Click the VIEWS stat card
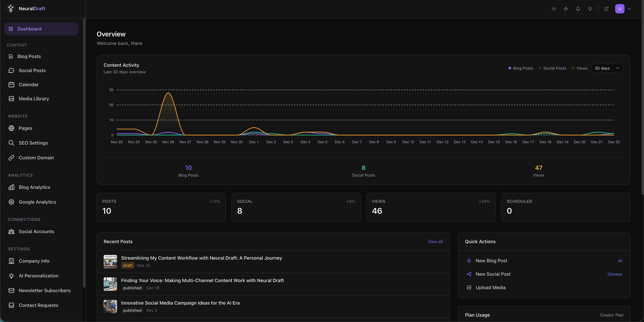 tap(431, 207)
